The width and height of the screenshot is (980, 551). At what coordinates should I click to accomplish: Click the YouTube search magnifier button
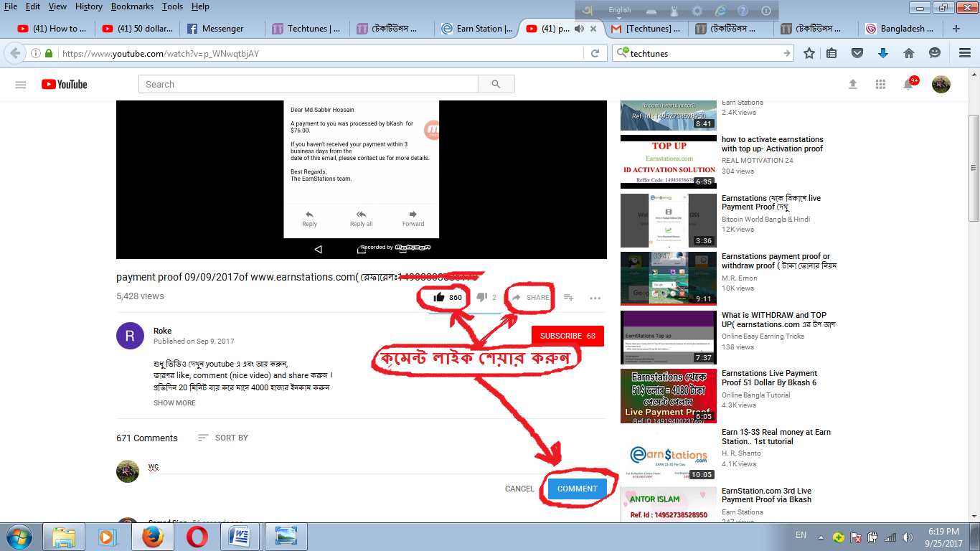[496, 85]
